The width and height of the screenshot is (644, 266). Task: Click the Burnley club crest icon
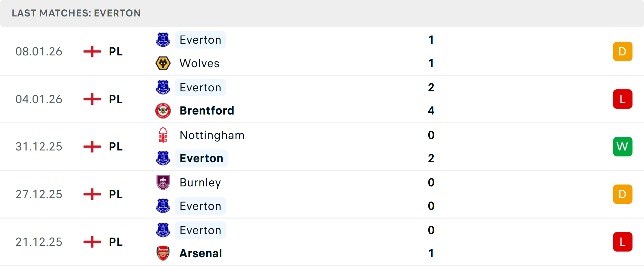pyautogui.click(x=163, y=182)
